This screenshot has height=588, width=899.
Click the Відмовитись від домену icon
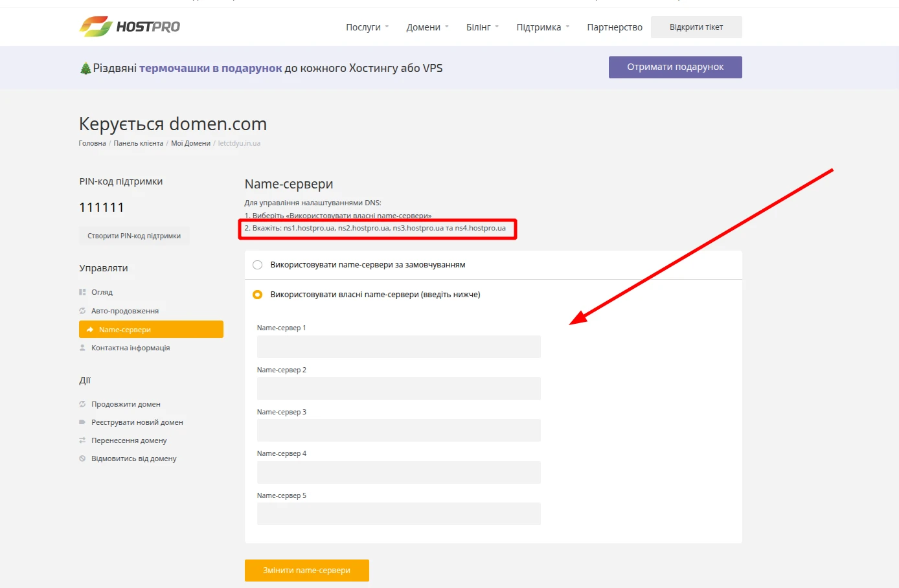pos(82,458)
